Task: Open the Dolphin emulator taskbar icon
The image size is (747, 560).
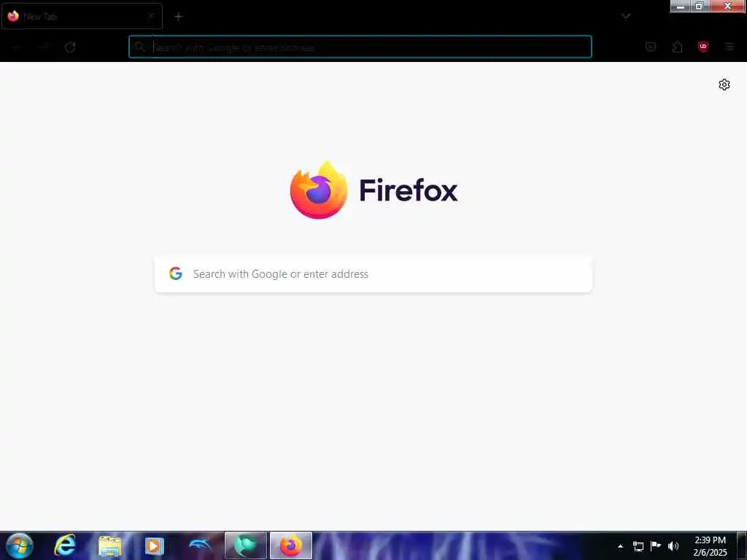Action: click(x=200, y=544)
